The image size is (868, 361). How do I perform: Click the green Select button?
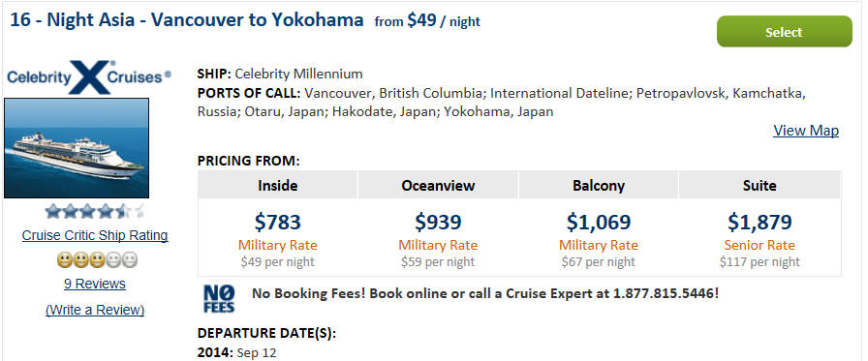pos(784,32)
